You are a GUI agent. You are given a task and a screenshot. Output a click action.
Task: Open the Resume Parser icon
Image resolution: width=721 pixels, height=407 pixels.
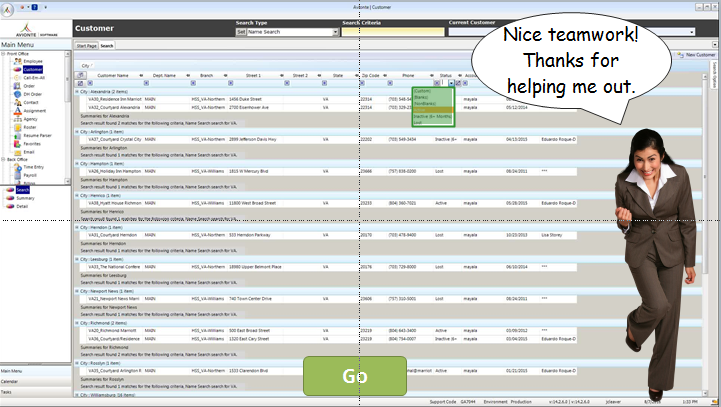coord(18,136)
